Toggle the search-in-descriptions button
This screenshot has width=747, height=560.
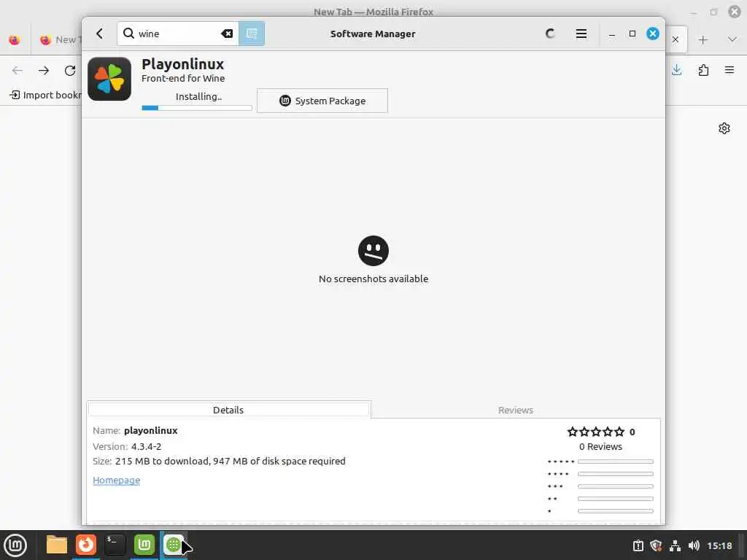click(x=252, y=34)
